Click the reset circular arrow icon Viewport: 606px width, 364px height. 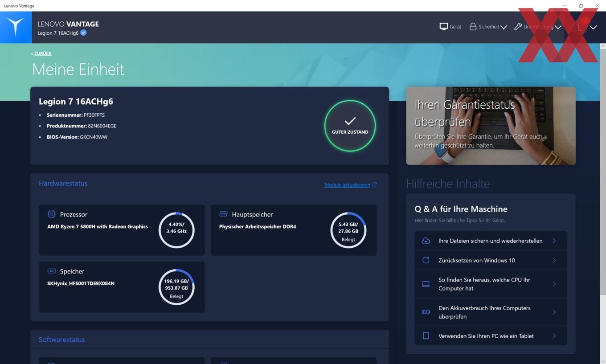tap(426, 260)
